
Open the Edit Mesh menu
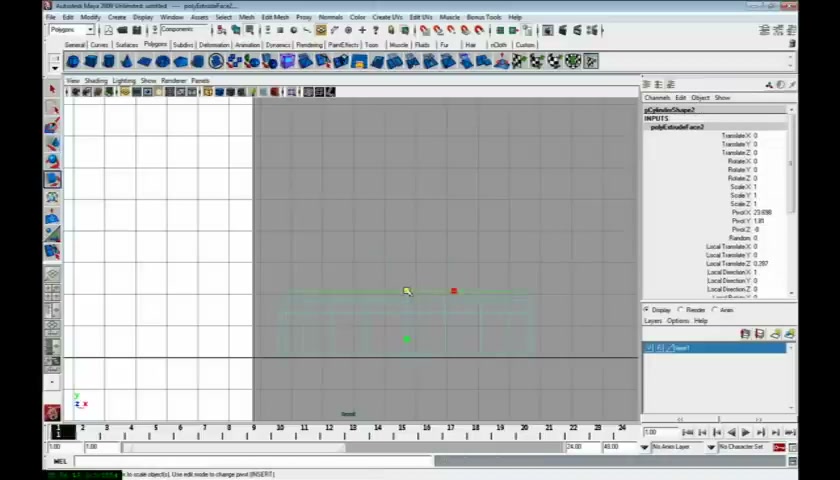[x=275, y=17]
